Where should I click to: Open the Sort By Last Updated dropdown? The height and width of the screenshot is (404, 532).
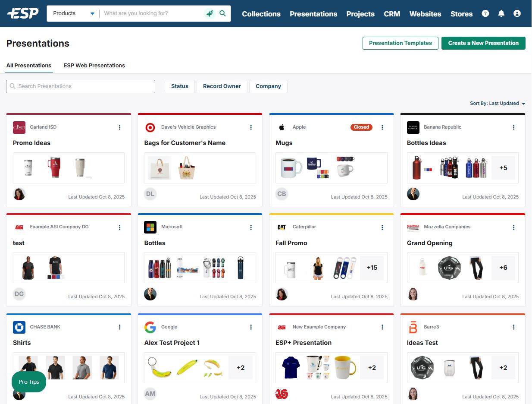pyautogui.click(x=498, y=104)
